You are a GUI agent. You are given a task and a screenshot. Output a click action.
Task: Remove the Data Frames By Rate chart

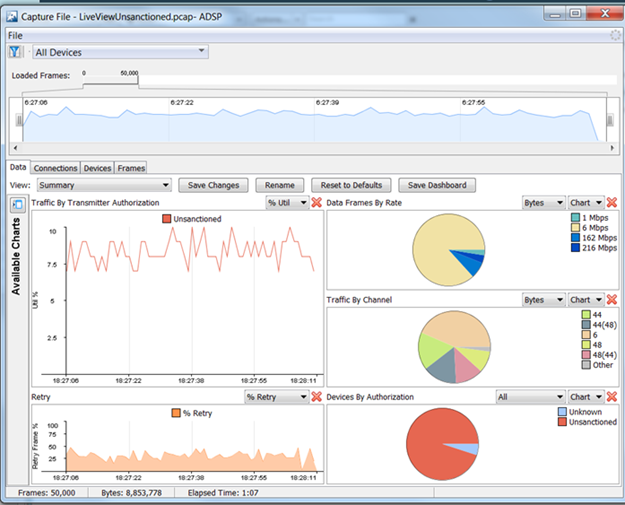tap(612, 202)
